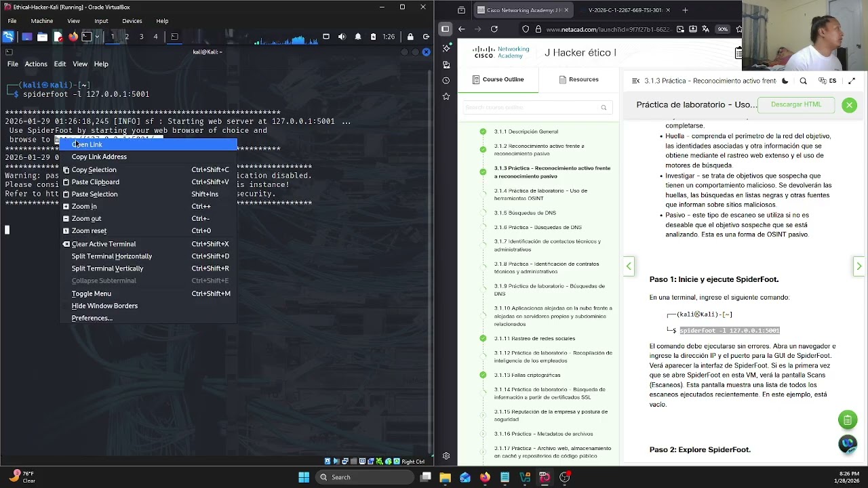
Task: Switch to Kali workspace 2
Action: (127, 37)
